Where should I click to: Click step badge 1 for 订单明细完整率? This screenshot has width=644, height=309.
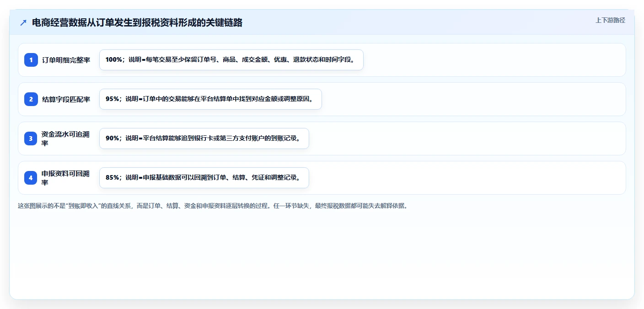[31, 60]
